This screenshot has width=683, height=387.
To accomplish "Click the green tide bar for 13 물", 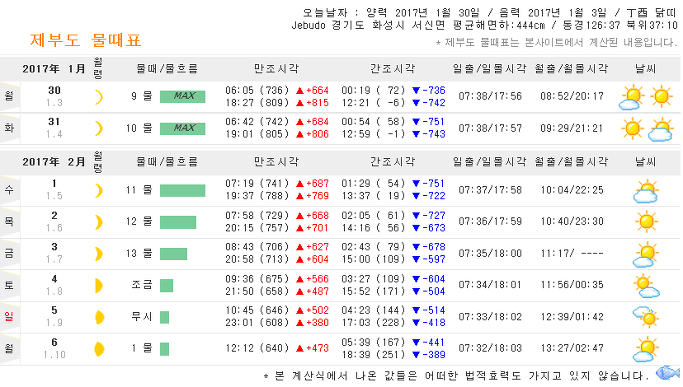I will (x=173, y=254).
